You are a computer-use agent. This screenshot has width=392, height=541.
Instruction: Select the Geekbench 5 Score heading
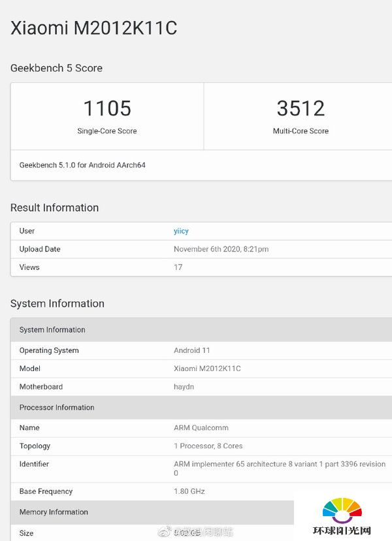56,68
